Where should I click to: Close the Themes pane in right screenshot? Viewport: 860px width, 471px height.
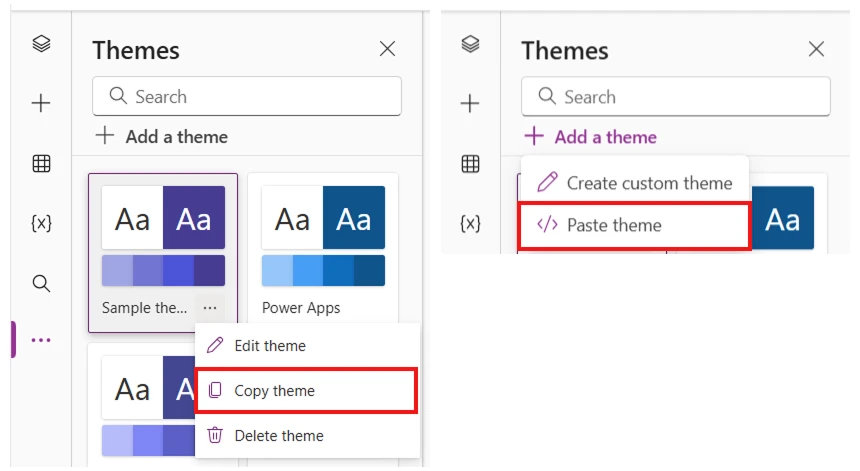pos(816,49)
